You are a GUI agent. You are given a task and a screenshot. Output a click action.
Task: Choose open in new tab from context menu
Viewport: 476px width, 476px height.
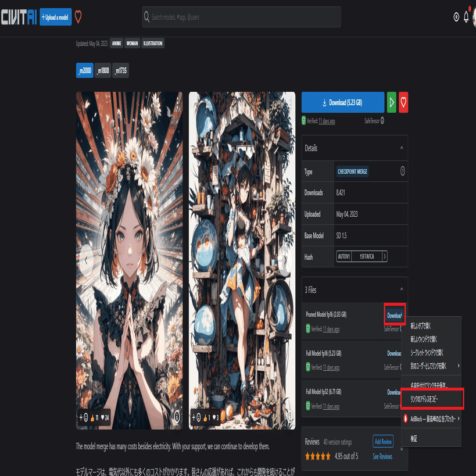(431, 325)
